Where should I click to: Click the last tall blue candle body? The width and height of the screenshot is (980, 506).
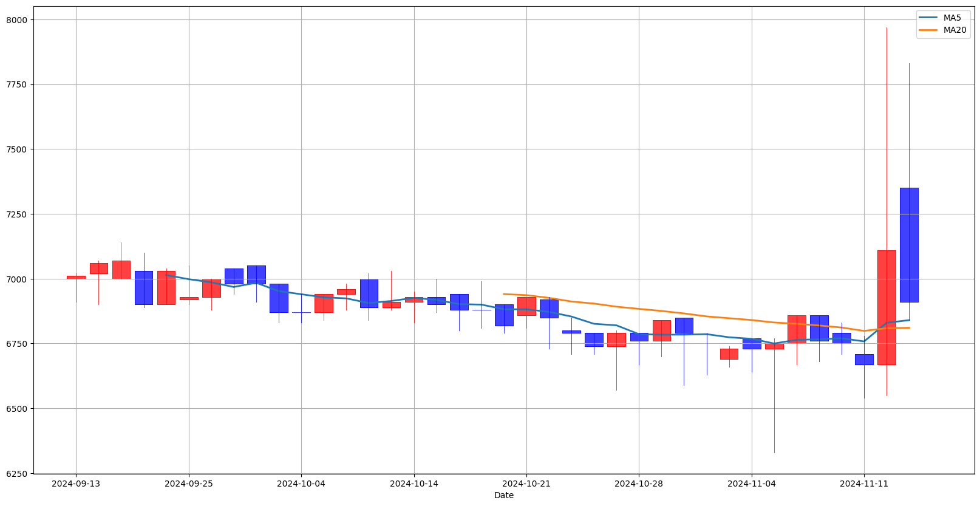point(909,245)
